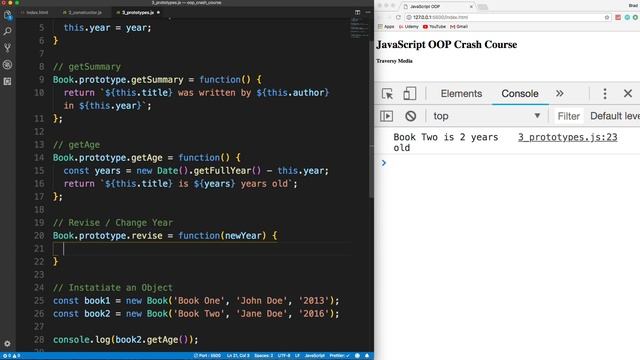Close the JavaScript OOP browser tab
640x360 pixels.
(471, 7)
